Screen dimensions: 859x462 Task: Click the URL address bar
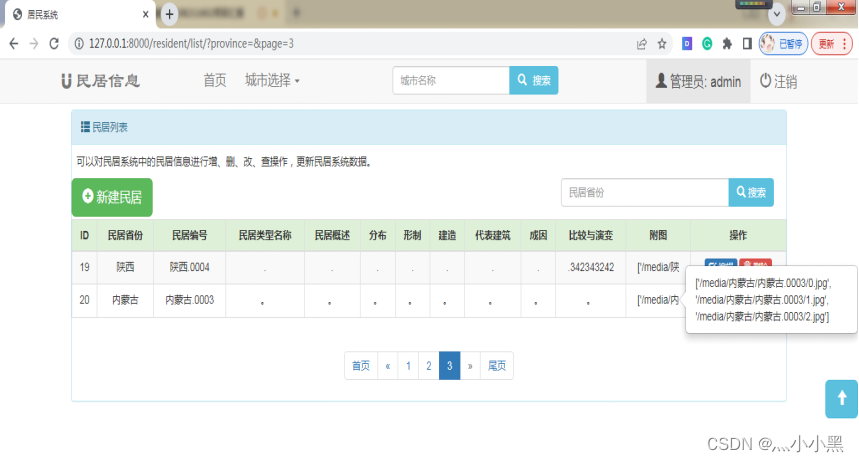pyautogui.click(x=351, y=44)
